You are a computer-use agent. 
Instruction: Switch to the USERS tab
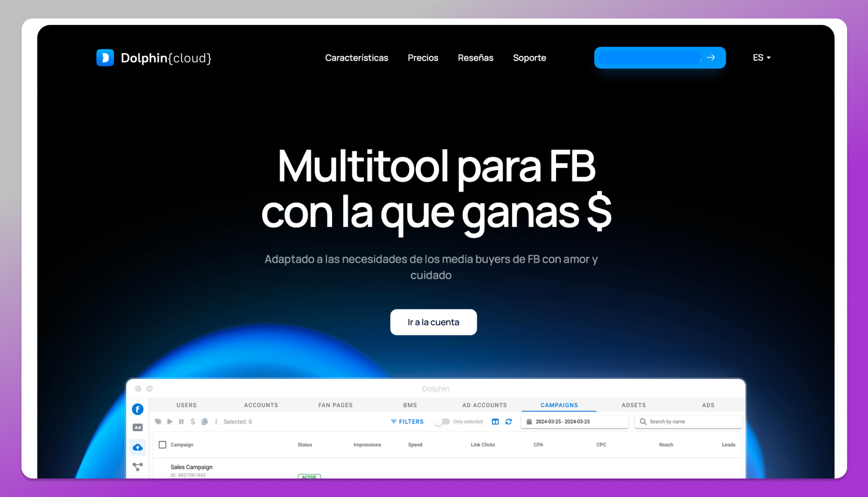[x=186, y=405]
